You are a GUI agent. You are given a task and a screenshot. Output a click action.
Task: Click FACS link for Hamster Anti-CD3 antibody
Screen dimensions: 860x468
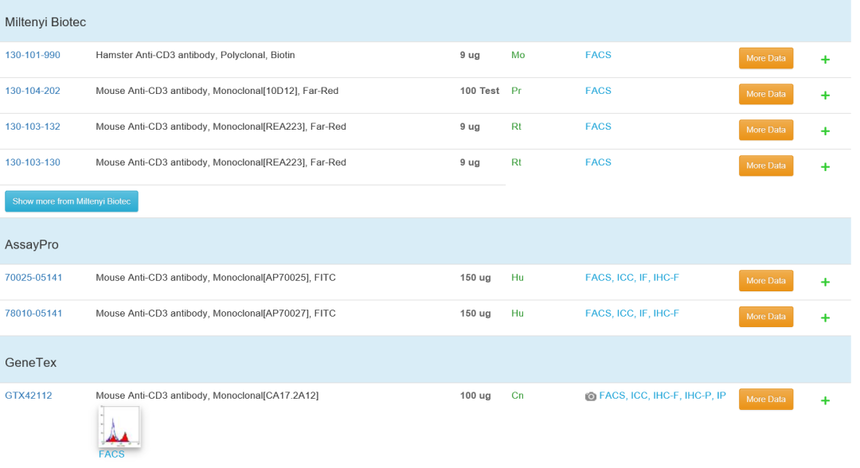point(598,55)
